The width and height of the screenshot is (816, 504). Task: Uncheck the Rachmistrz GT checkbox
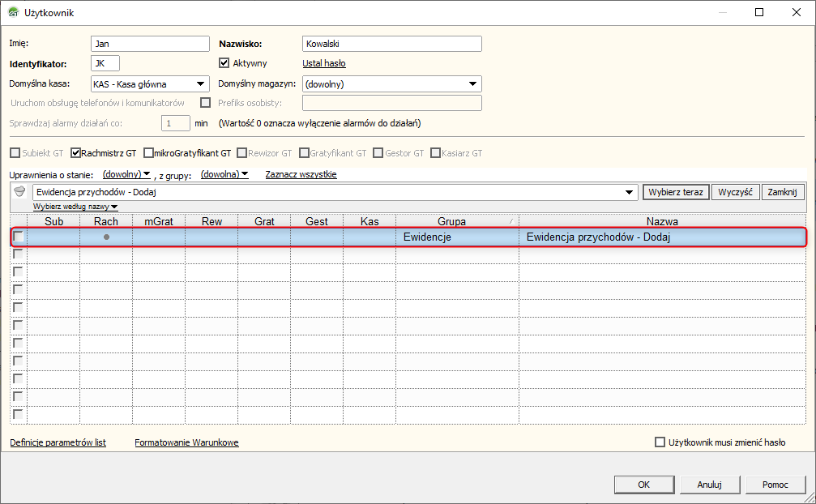[x=76, y=153]
